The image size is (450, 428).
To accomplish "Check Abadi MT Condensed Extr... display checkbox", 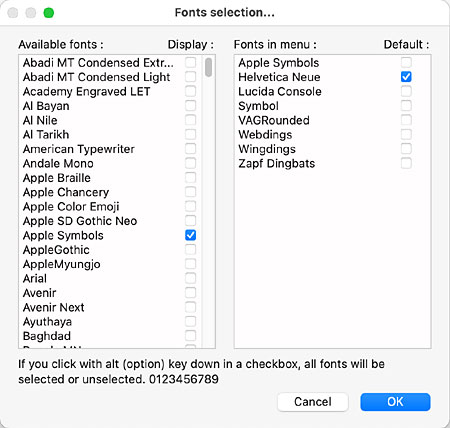I will coord(190,62).
